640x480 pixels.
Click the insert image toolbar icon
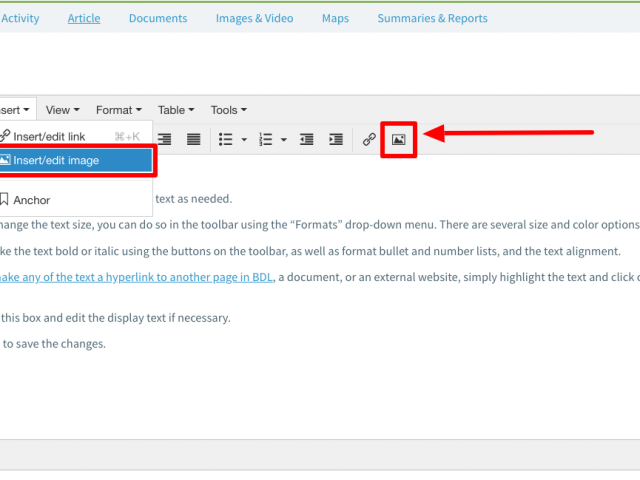pos(398,139)
